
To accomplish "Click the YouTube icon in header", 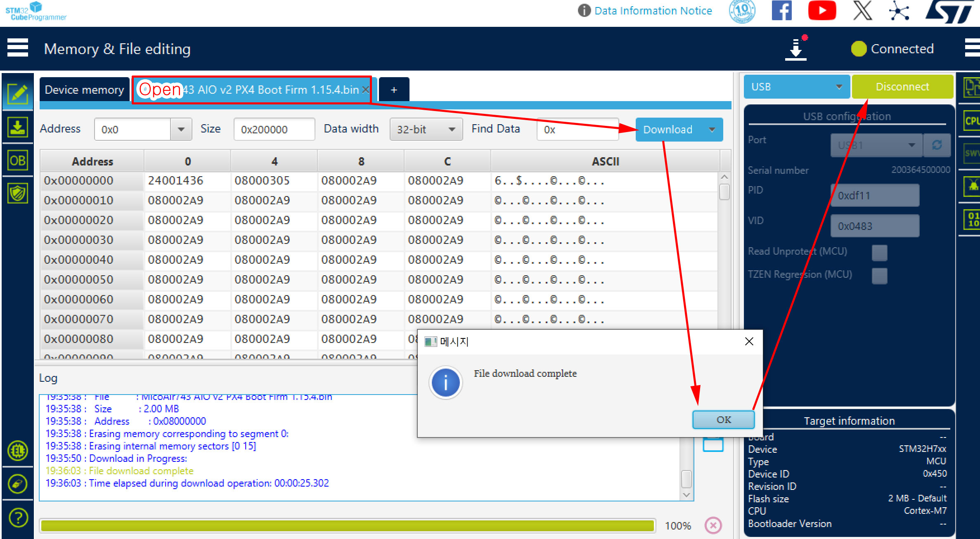I will click(821, 11).
